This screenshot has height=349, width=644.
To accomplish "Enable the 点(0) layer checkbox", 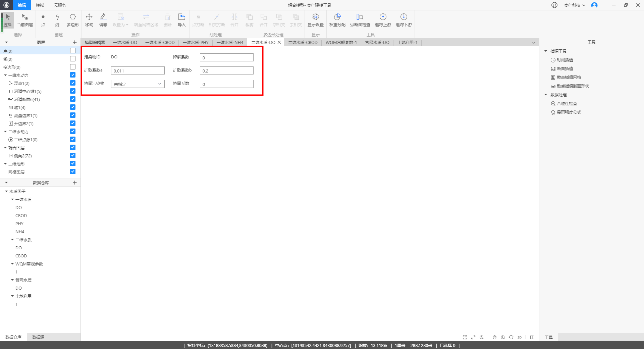I will click(73, 51).
